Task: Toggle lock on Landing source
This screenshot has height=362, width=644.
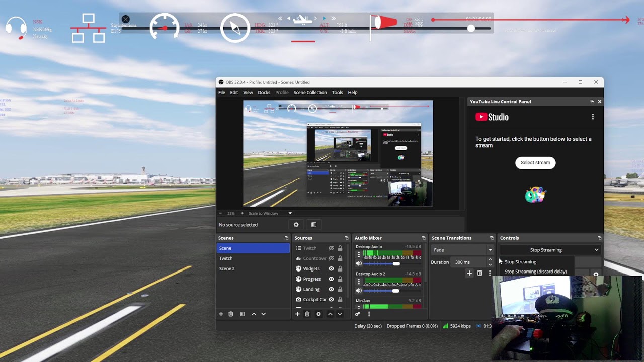Action: 340,289
